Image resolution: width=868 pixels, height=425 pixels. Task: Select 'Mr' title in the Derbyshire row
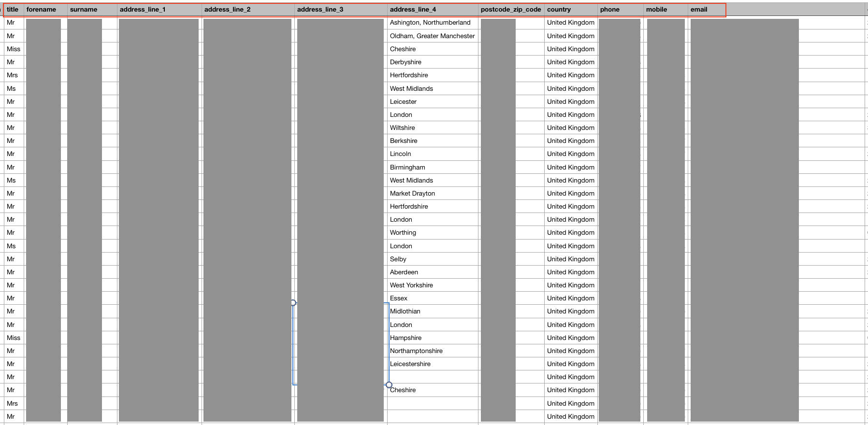(14, 62)
